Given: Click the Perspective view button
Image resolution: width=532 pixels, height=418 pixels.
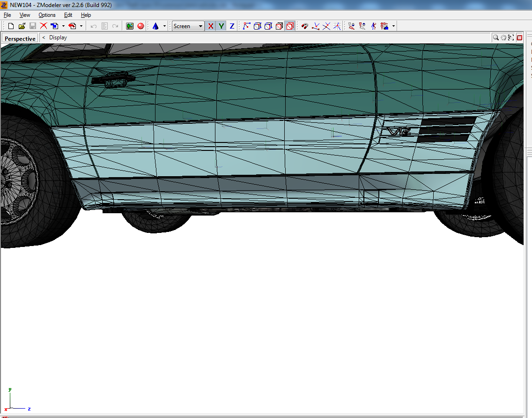Looking at the screenshot, I should pyautogui.click(x=20, y=38).
